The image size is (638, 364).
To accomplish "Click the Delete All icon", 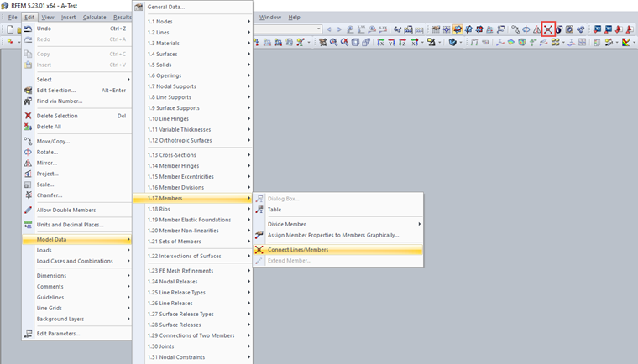I will 28,127.
